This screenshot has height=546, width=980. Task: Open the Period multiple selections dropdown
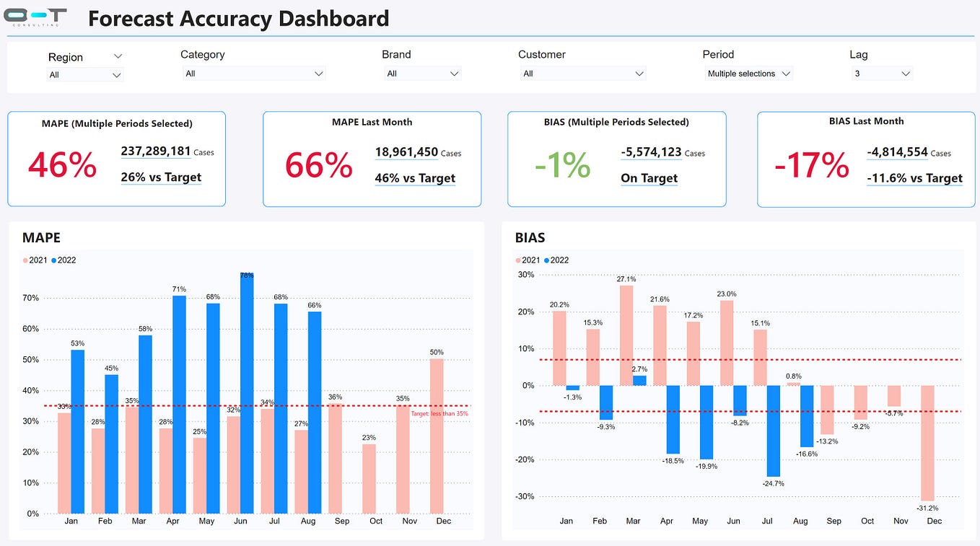point(748,73)
